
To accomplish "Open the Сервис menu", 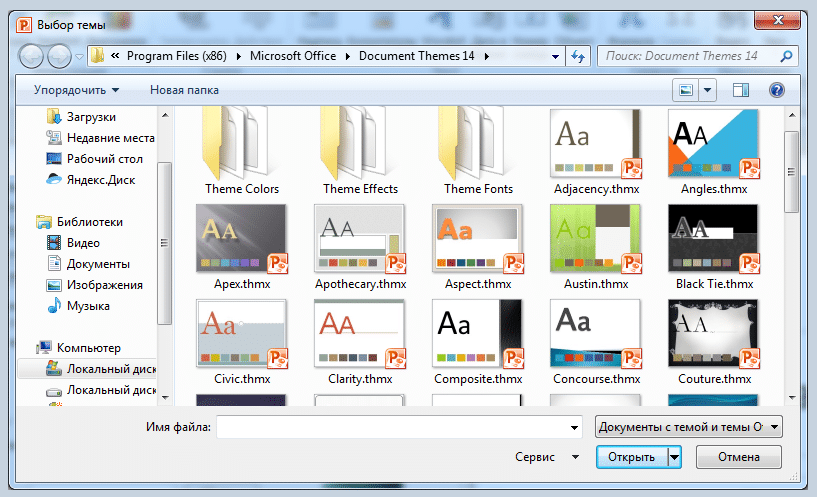I will (x=547, y=457).
